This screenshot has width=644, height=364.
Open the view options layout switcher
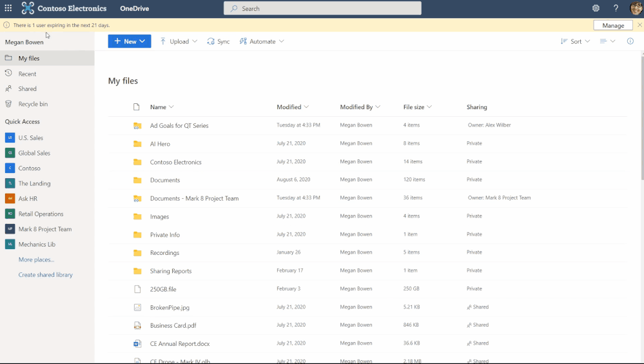[x=607, y=41]
